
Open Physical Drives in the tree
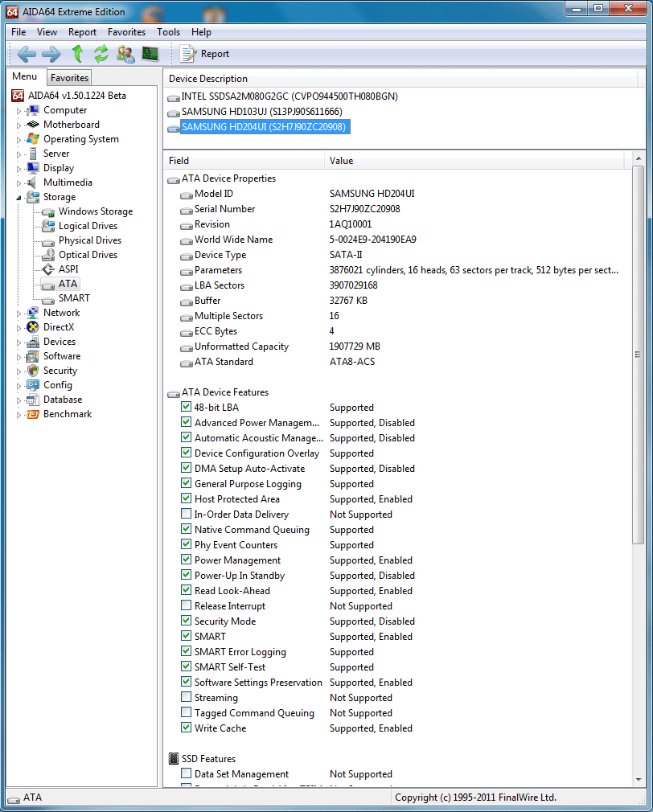click(89, 241)
